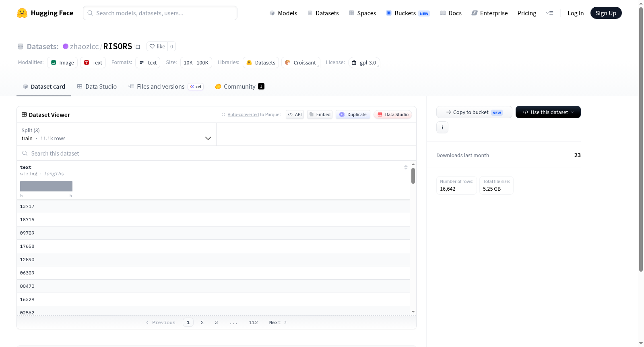Click the Total file size 5.25 GB box
The image size is (644, 347).
tap(496, 185)
